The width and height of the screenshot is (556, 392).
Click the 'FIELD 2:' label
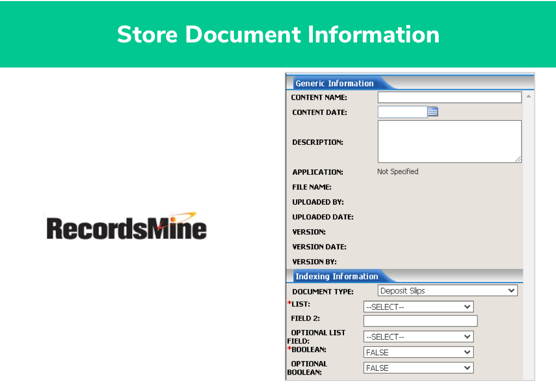[x=305, y=318]
